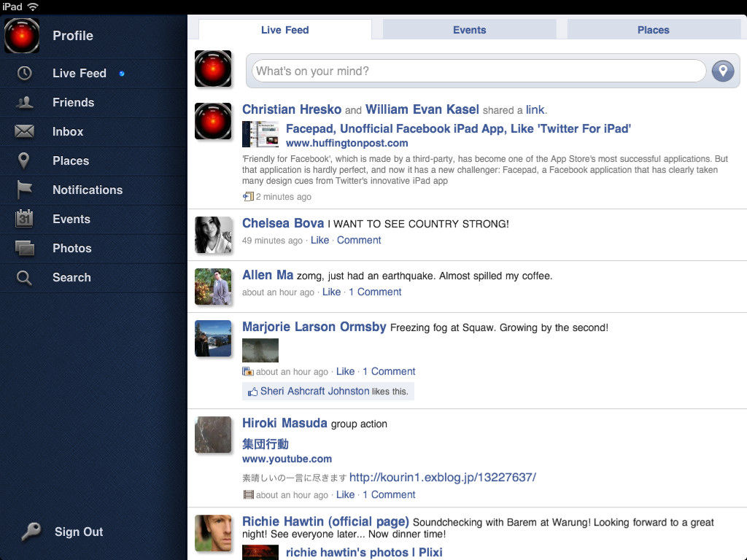Screen dimensions: 747x560
Task: Tap the Richie Hawtin Plixi photo thumbnail
Action: point(260,553)
